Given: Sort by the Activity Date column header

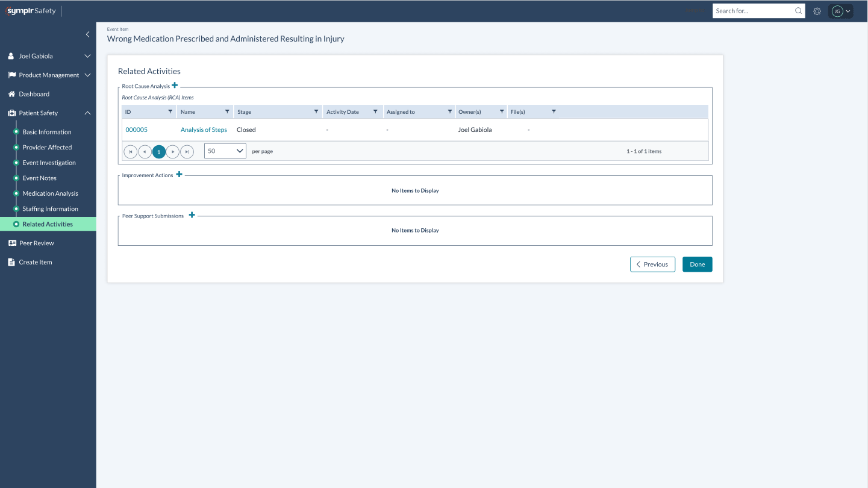Looking at the screenshot, I should [x=343, y=112].
